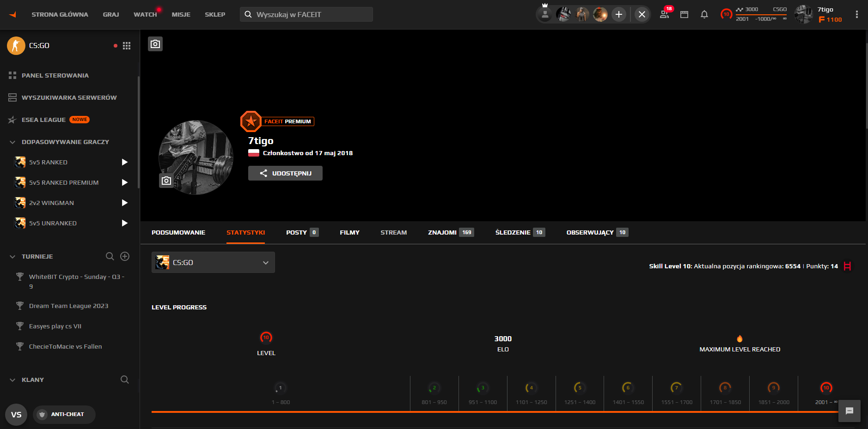The height and width of the screenshot is (429, 868).
Task: Collapse the KLANY section
Action: [12, 380]
